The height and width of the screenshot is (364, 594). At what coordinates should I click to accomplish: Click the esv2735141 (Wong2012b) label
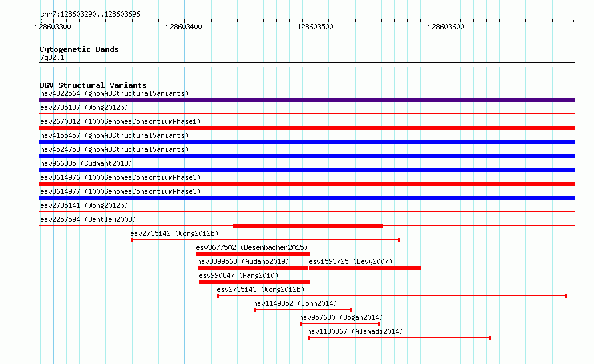pos(84,205)
